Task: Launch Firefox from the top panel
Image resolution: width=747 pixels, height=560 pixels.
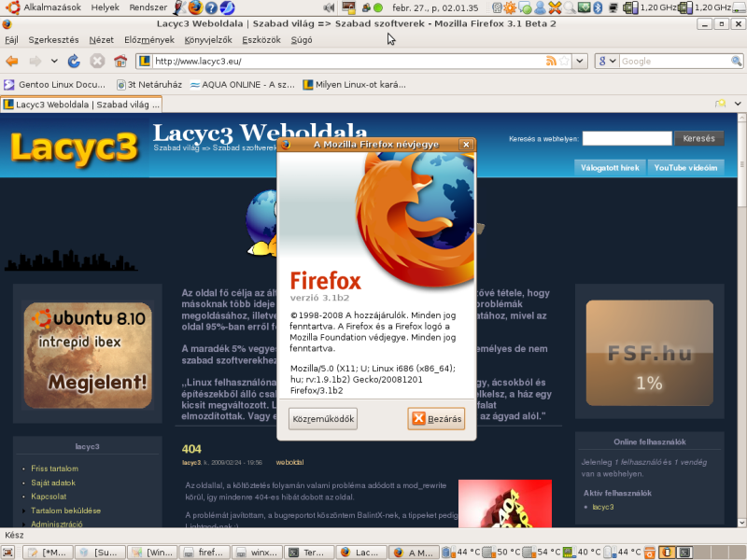Action: point(195,7)
